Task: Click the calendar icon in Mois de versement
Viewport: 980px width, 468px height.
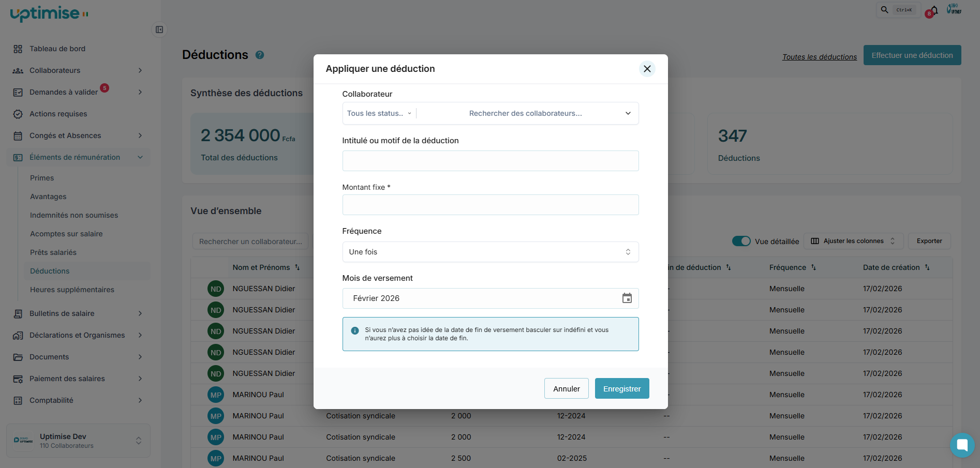Action: click(x=627, y=298)
